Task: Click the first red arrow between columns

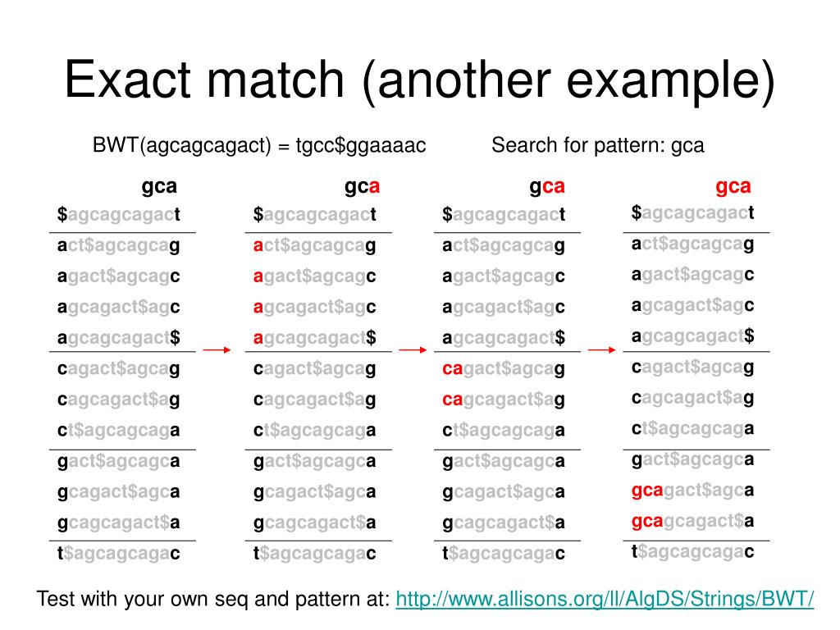Action: point(217,349)
